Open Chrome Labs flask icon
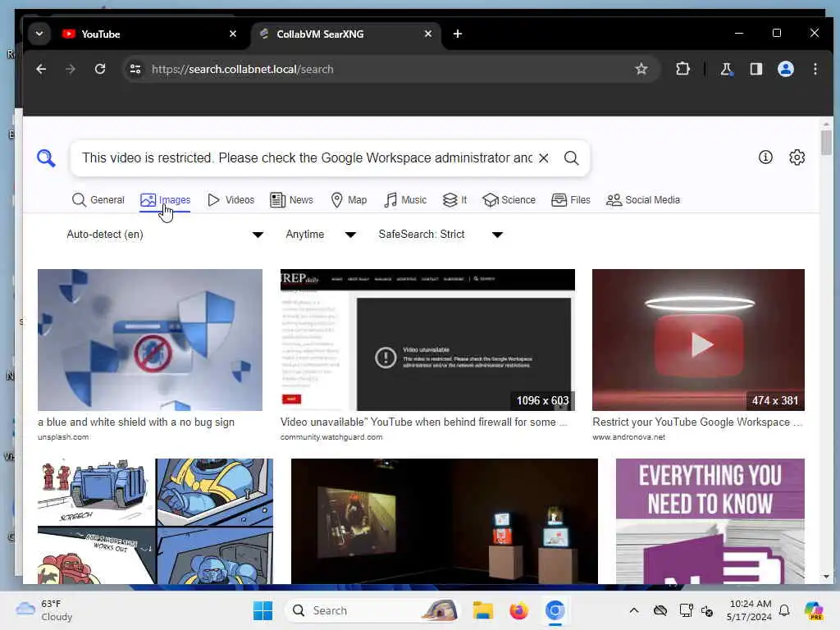This screenshot has height=630, width=840. (727, 69)
